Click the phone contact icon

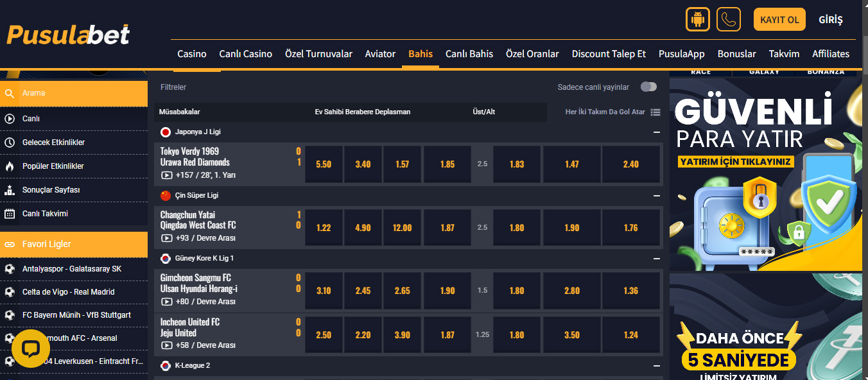(x=729, y=19)
